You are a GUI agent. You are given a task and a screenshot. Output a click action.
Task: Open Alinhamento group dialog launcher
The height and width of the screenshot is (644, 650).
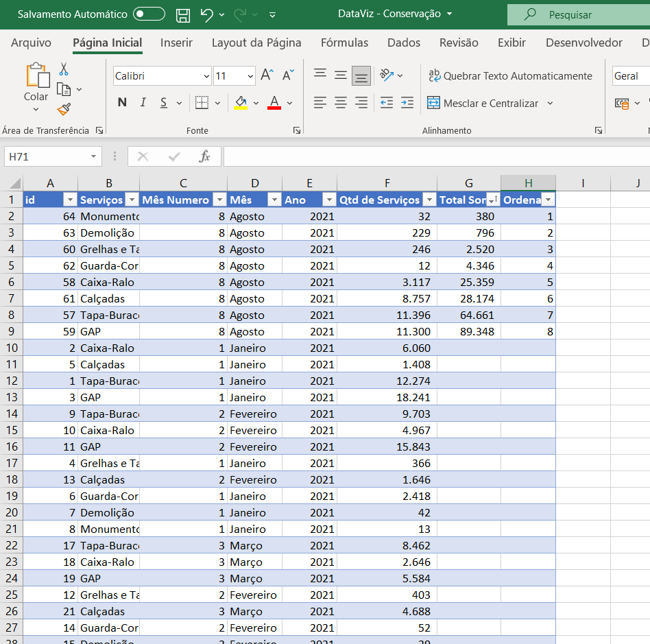pos(599,130)
